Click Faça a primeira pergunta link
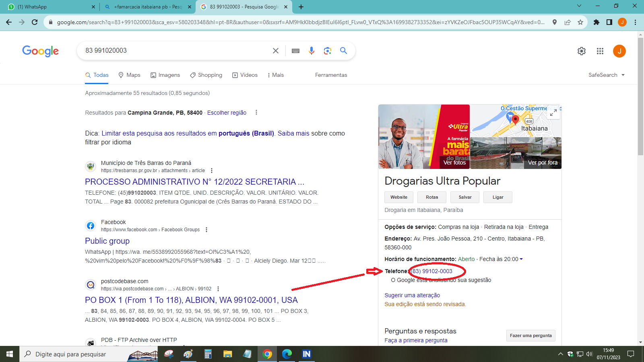The image size is (644, 362). click(x=416, y=340)
